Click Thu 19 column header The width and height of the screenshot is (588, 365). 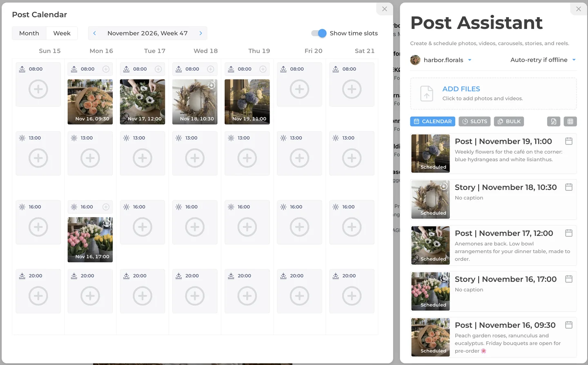[259, 51]
